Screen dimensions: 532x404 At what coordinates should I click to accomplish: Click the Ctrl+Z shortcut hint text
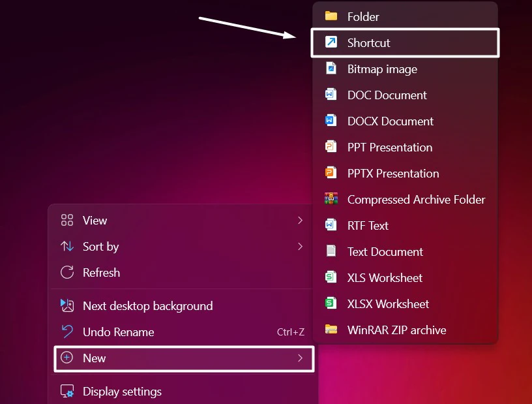(290, 332)
